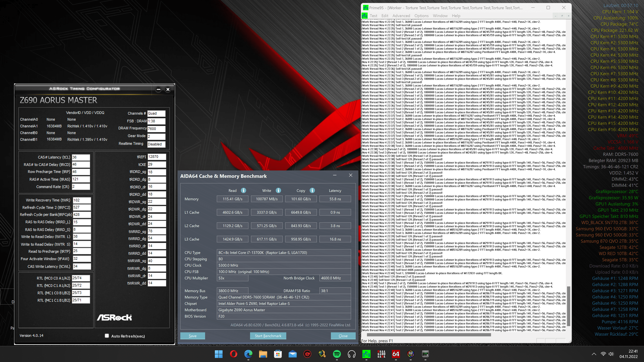Image resolution: width=644 pixels, height=362 pixels.
Task: Open AIDA64 from the taskbar
Action: click(396, 354)
